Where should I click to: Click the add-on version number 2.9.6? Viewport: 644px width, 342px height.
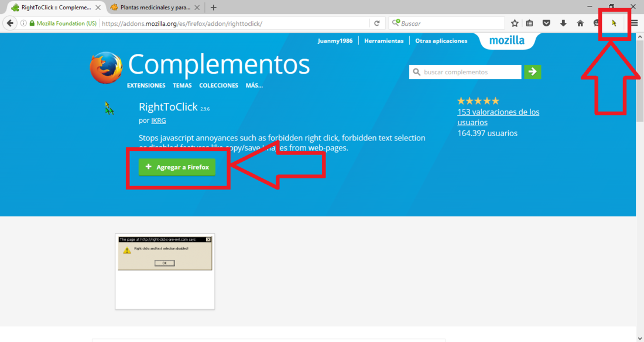coord(205,109)
